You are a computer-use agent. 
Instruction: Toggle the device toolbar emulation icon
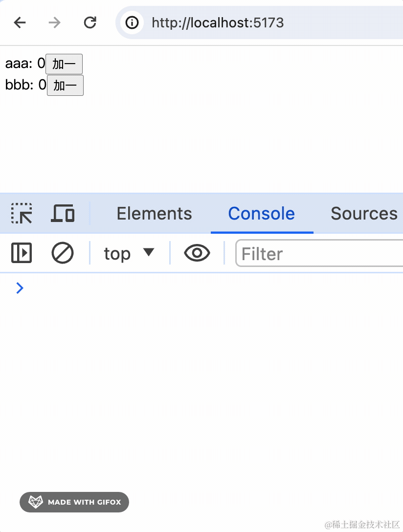click(63, 214)
